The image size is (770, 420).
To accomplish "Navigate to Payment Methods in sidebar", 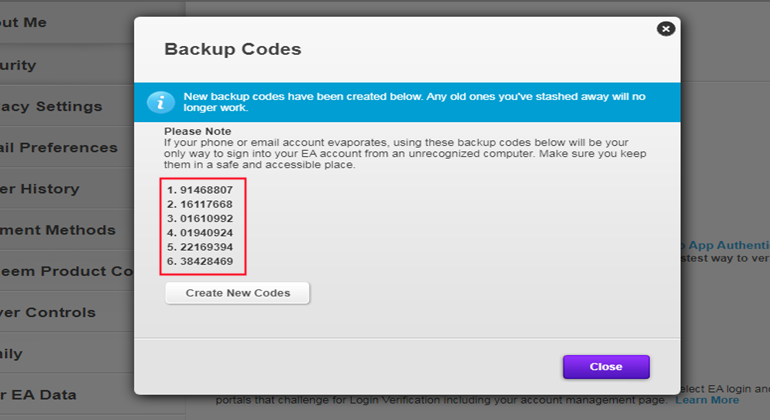I will point(60,230).
